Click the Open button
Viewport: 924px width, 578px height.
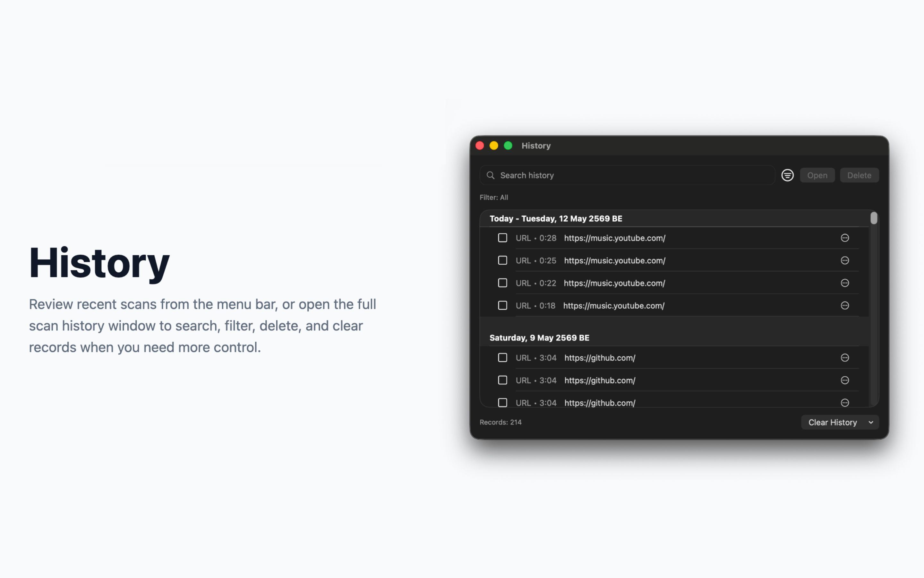click(x=817, y=175)
